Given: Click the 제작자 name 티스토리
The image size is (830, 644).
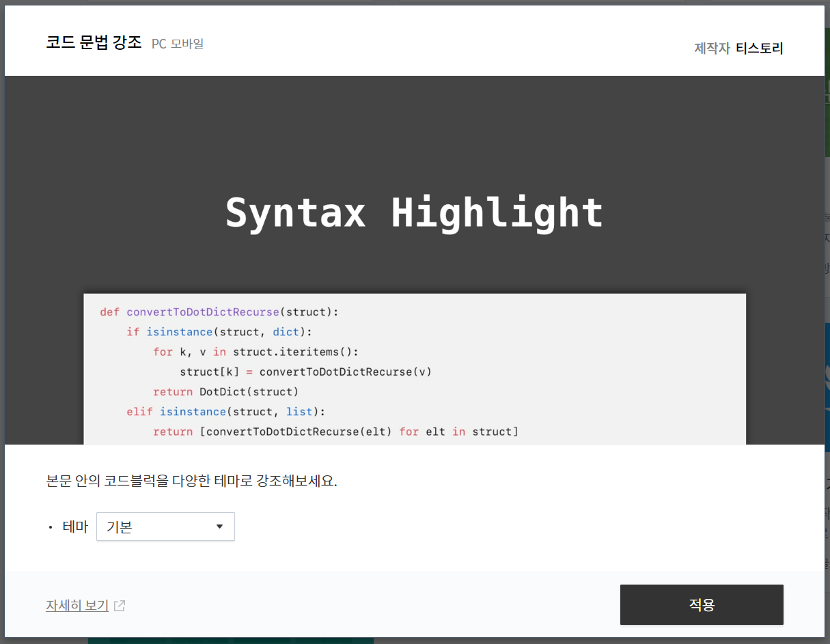Looking at the screenshot, I should [x=760, y=48].
